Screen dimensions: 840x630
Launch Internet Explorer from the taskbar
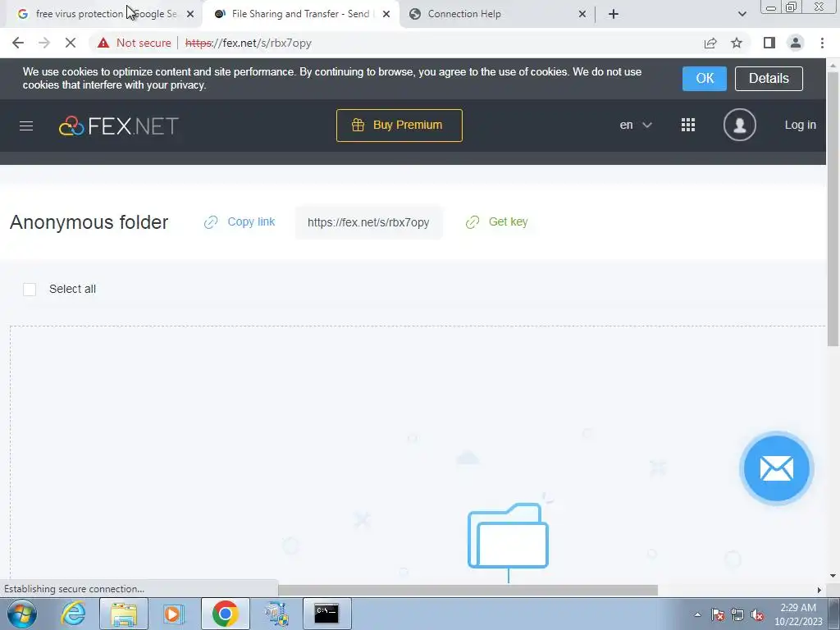(73, 614)
